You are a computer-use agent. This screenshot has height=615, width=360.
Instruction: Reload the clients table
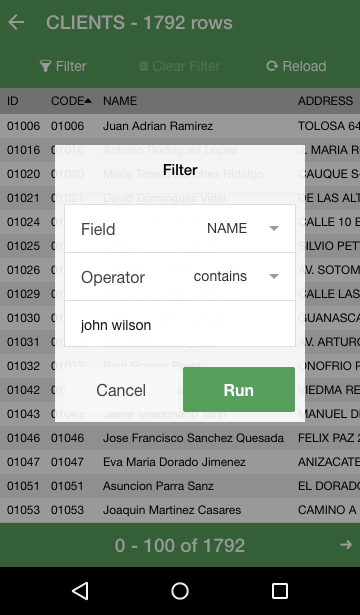click(x=296, y=66)
